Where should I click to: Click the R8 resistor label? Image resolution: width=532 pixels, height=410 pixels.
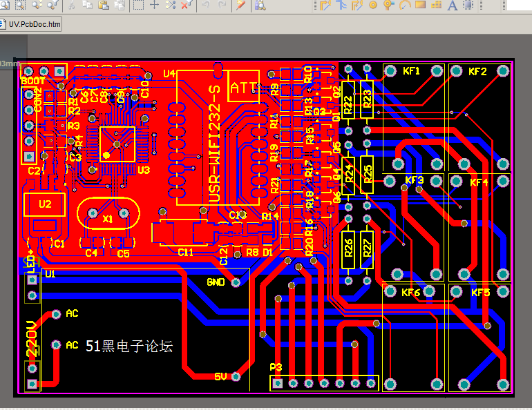(x=252, y=252)
